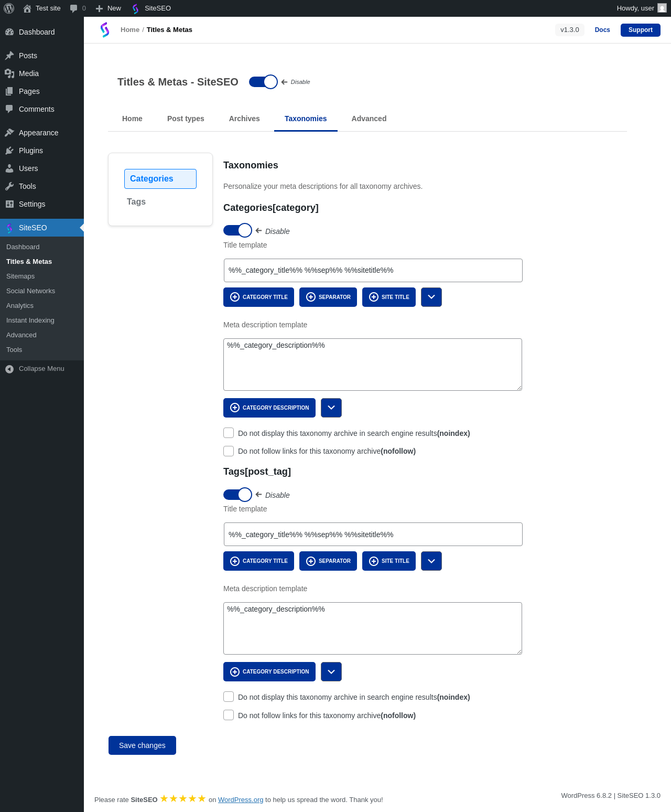This screenshot has height=812, width=671.
Task: Click the user avatar next to Howdy
Action: pyautogui.click(x=662, y=8)
